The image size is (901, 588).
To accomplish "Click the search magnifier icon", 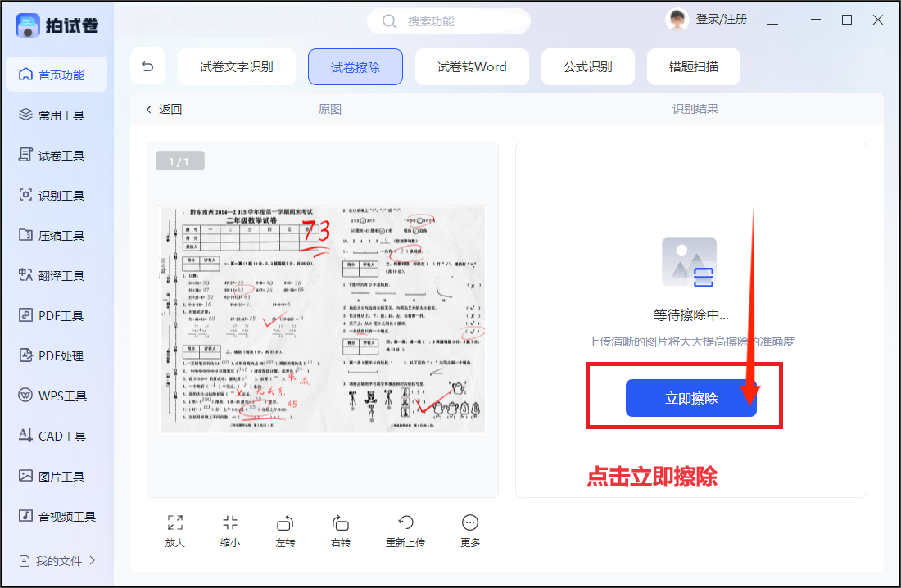I will click(389, 21).
